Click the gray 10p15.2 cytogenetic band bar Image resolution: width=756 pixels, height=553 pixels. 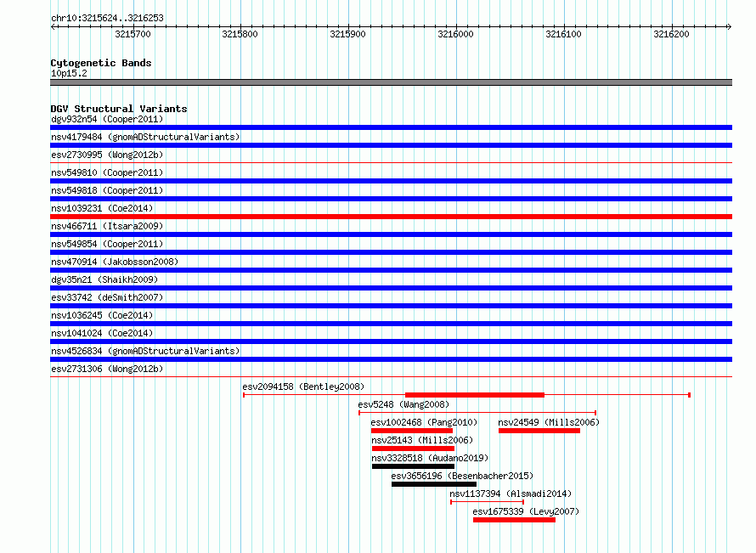(x=391, y=82)
